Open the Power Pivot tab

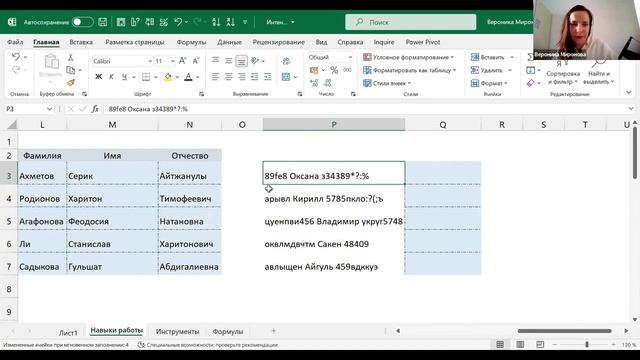point(423,42)
